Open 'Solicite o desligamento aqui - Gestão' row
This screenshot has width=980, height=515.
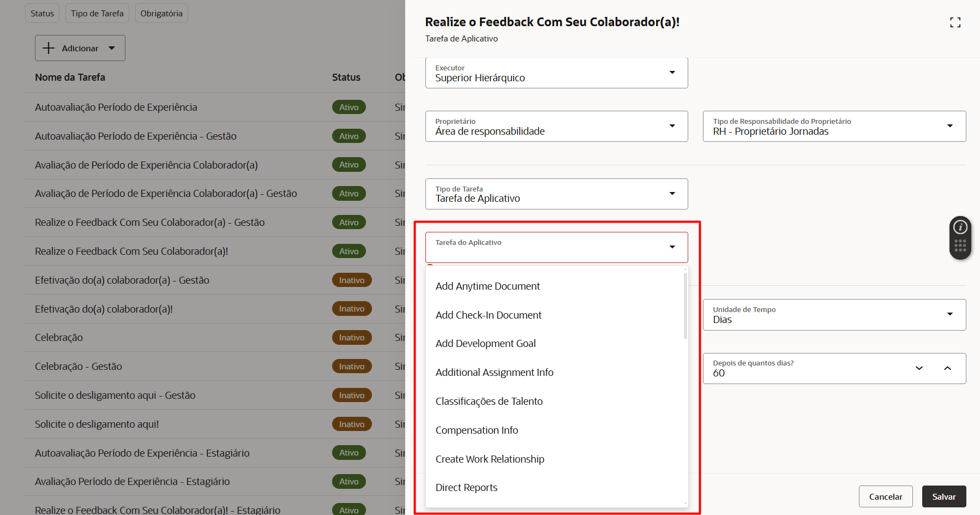[215, 396]
